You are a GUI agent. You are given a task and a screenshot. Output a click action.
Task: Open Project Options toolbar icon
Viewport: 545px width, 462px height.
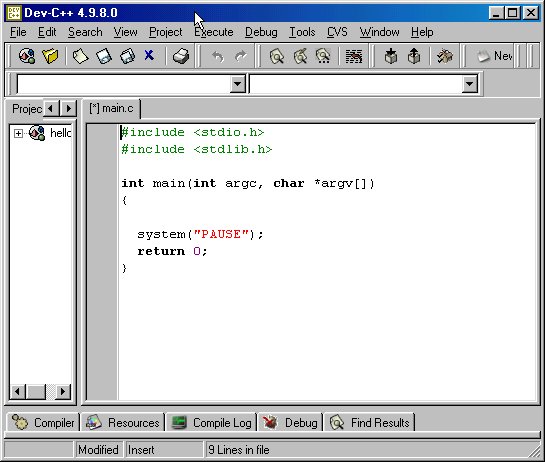click(x=445, y=56)
